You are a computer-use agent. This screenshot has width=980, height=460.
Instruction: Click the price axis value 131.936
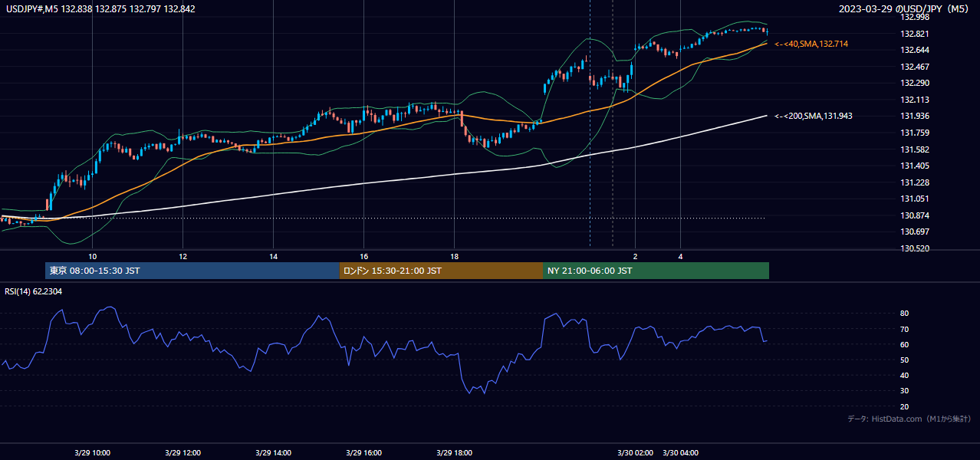pyautogui.click(x=914, y=117)
